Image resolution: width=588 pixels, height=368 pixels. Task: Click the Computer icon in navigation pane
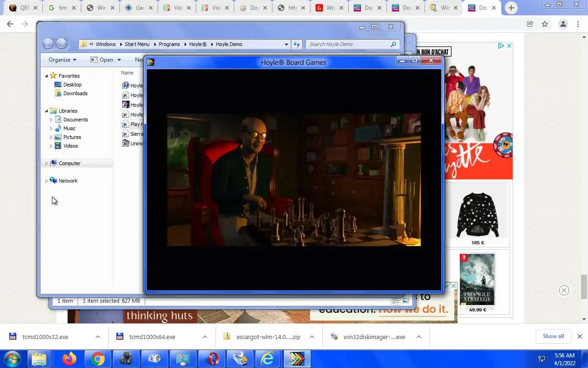(x=53, y=163)
